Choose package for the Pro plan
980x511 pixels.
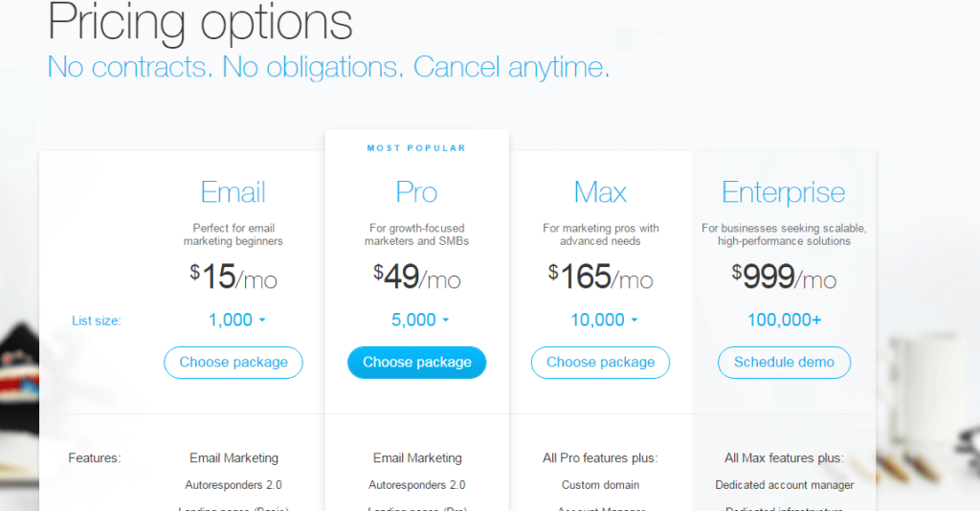[x=417, y=363]
